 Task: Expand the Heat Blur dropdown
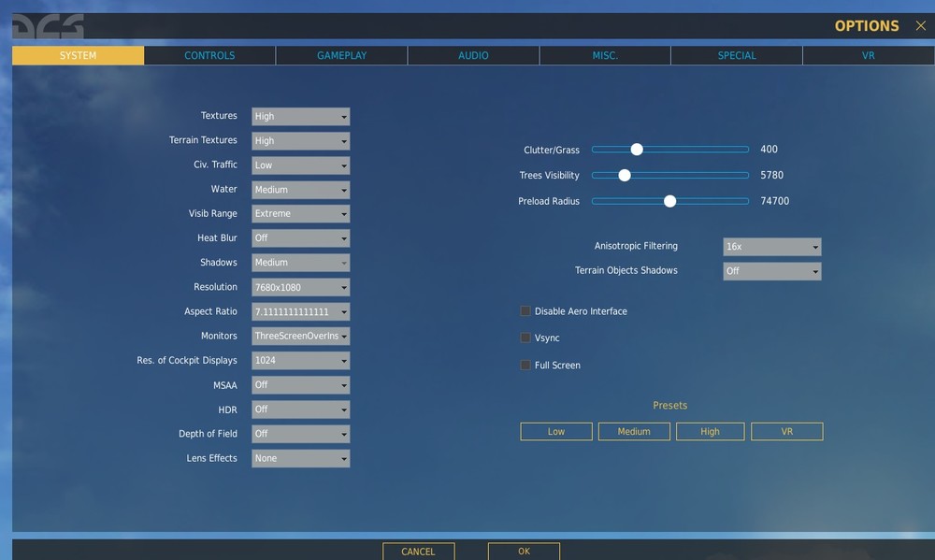click(x=300, y=238)
